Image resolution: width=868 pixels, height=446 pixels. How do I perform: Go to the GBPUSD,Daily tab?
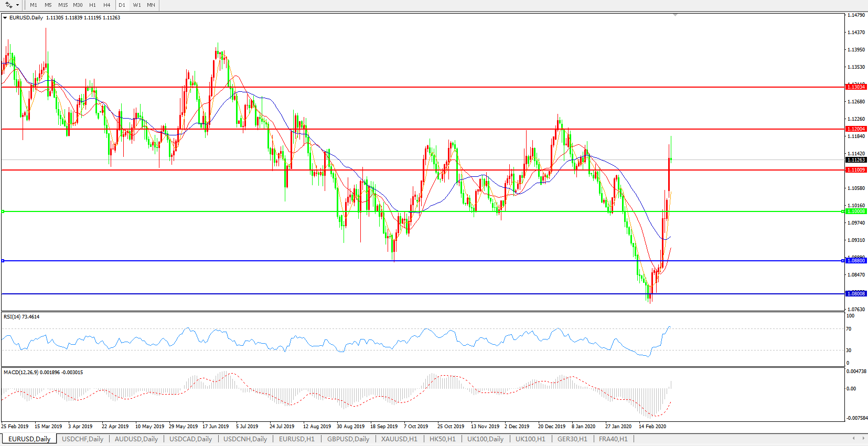pyautogui.click(x=348, y=439)
